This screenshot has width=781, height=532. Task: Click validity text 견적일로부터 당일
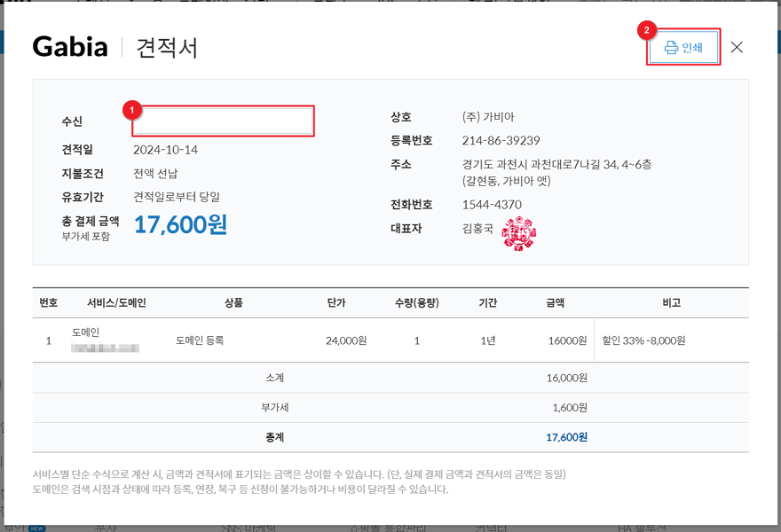tap(177, 197)
